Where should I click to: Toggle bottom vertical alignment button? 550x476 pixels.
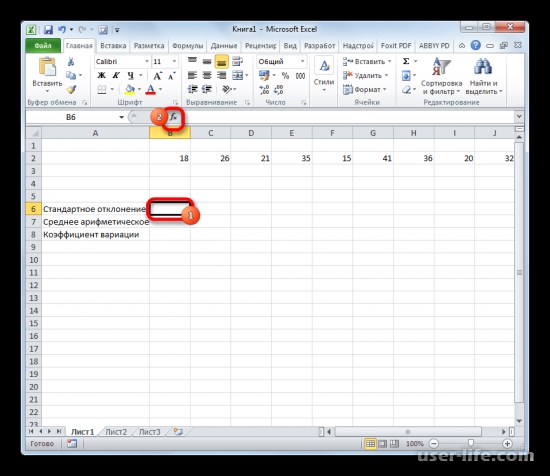(222, 62)
